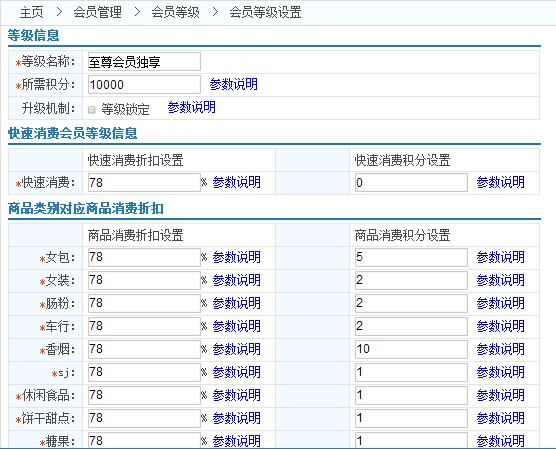This screenshot has width=556, height=449.
Task: Open 参数说明 for 车行 discount
Action: (x=237, y=326)
